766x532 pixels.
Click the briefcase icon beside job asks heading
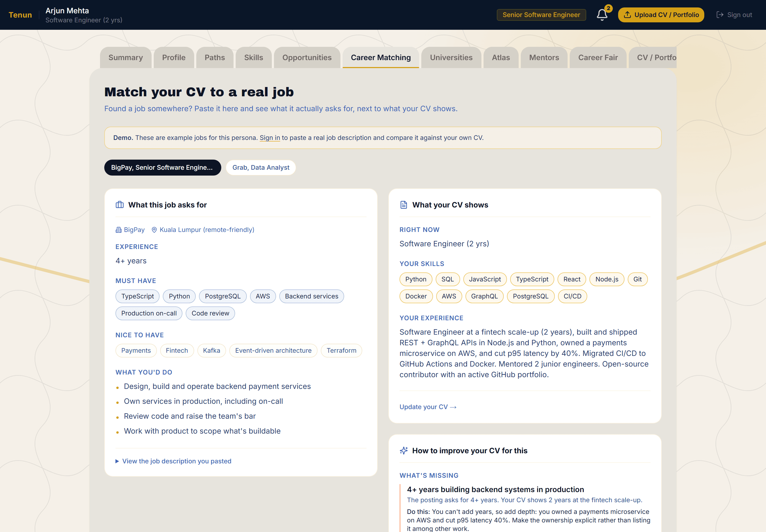119,205
